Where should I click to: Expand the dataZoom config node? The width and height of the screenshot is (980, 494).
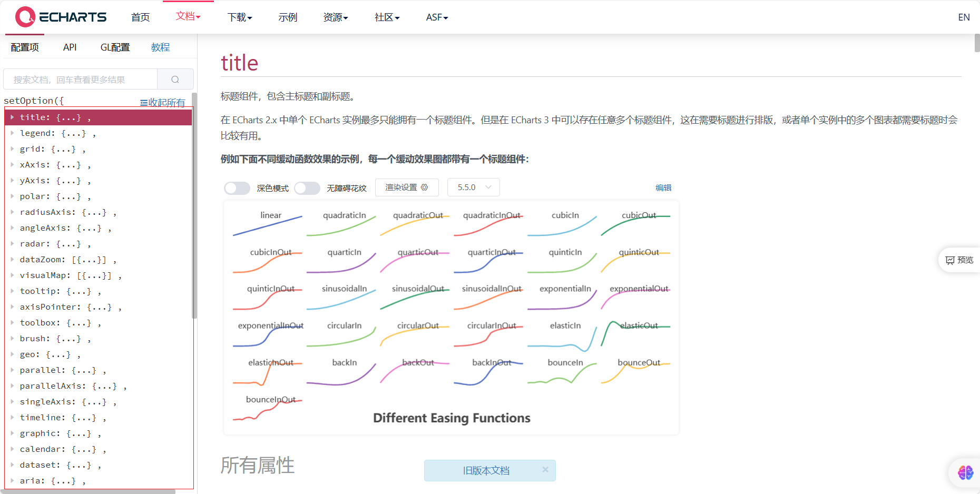(13, 259)
